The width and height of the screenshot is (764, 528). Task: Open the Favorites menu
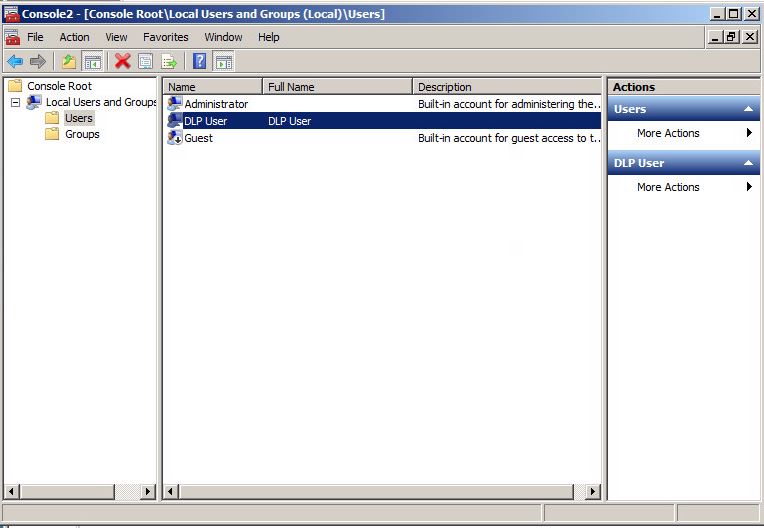[165, 37]
